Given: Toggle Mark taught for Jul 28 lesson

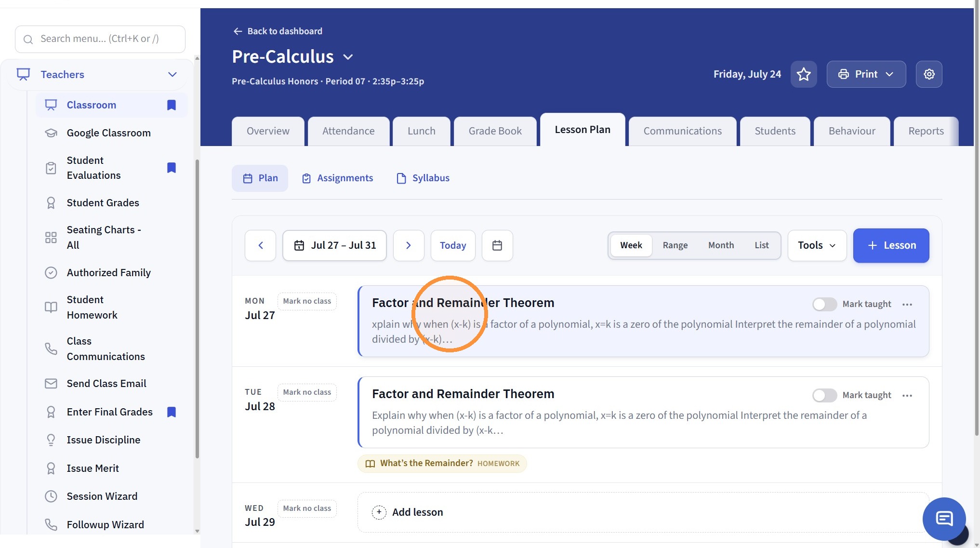Looking at the screenshot, I should click(x=824, y=396).
